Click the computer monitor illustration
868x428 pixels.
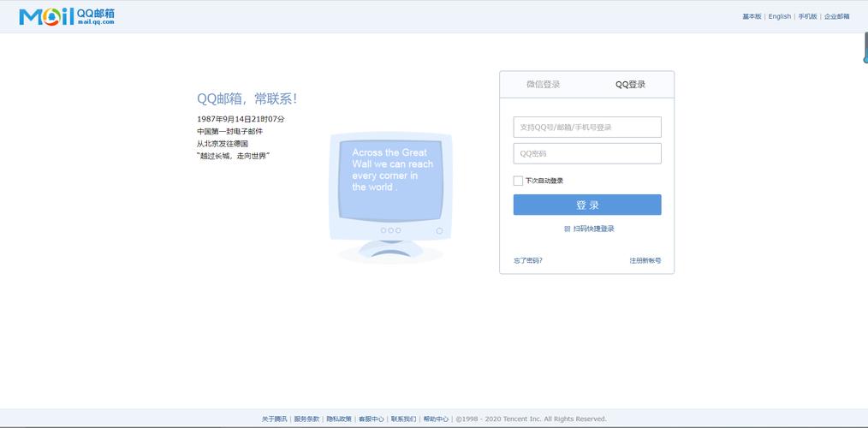coord(391,198)
